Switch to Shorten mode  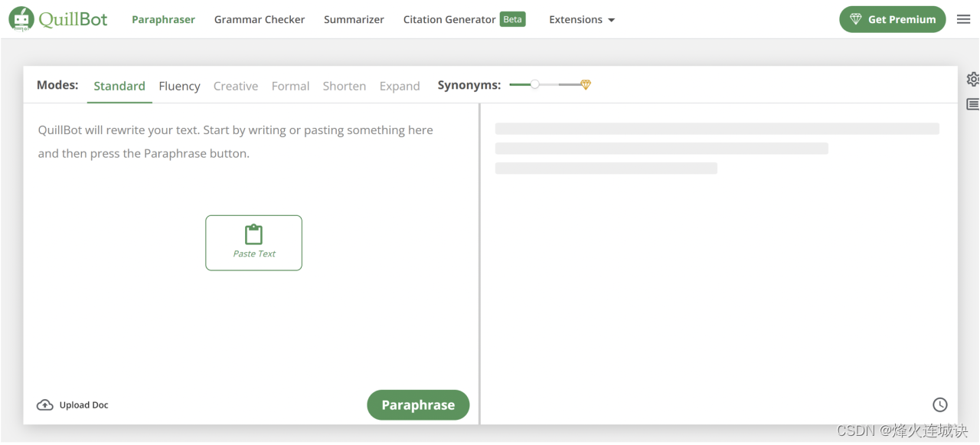[345, 86]
